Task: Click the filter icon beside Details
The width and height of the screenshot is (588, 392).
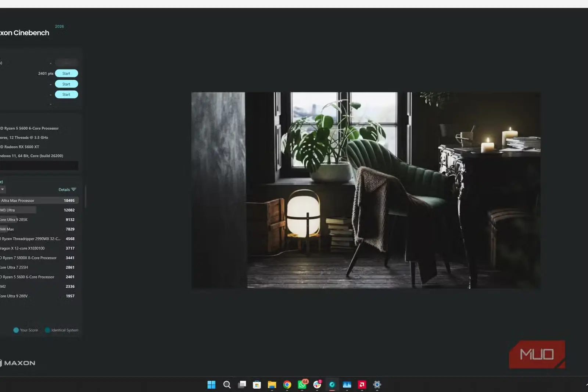Action: point(73,190)
